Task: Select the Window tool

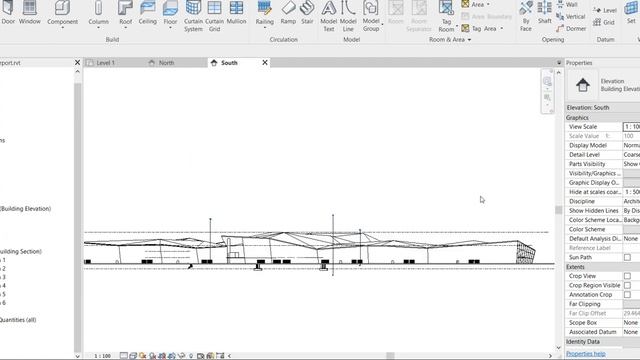Action: tap(29, 12)
